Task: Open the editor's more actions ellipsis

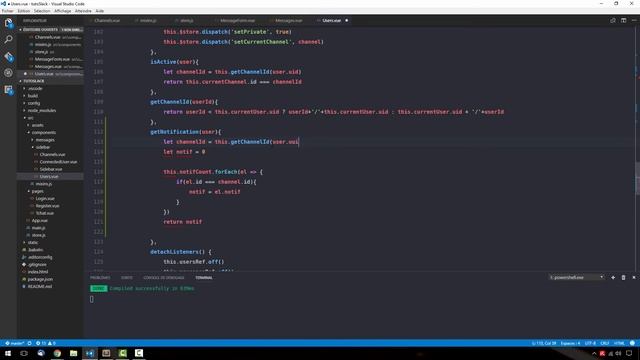Action: coord(634,20)
